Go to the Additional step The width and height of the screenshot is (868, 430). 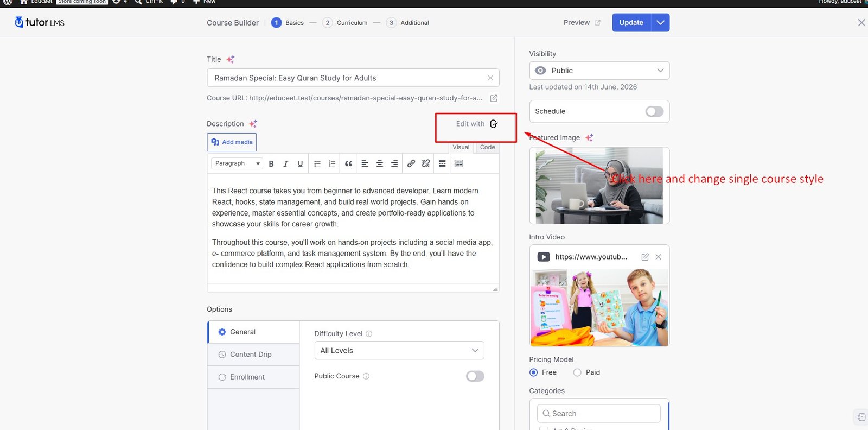(x=408, y=23)
